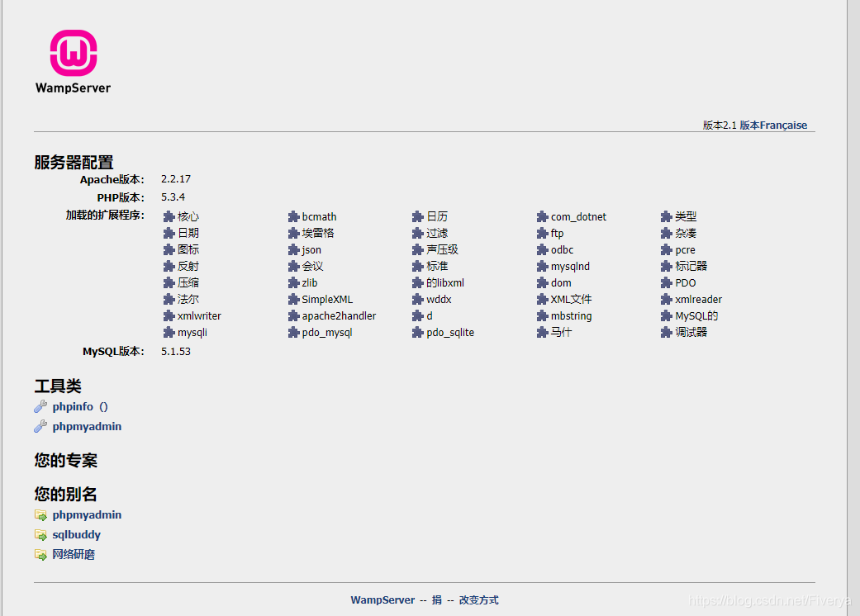Click the 调试器 extension name

[x=691, y=332]
